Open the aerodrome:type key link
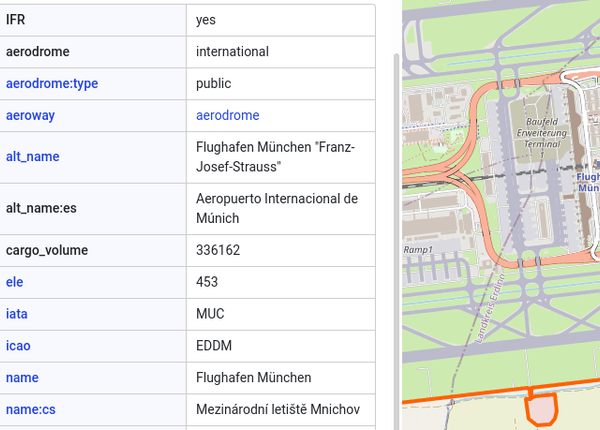 tap(52, 83)
